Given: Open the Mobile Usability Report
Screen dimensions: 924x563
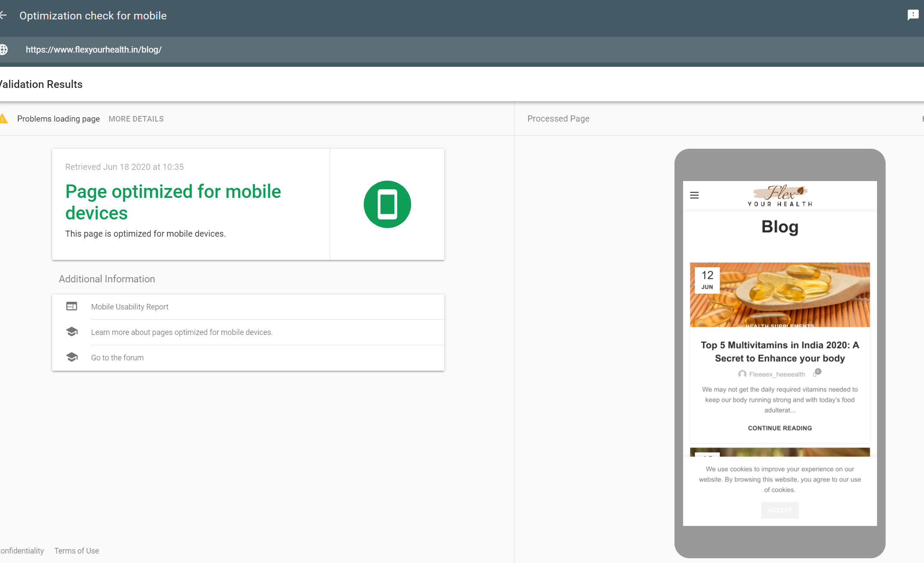Looking at the screenshot, I should coord(130,307).
